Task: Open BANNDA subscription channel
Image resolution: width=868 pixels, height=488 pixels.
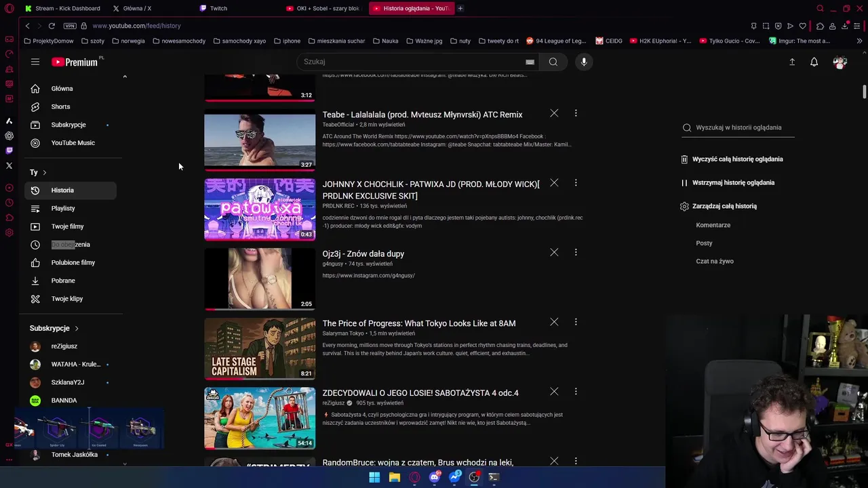Action: [x=71, y=401]
